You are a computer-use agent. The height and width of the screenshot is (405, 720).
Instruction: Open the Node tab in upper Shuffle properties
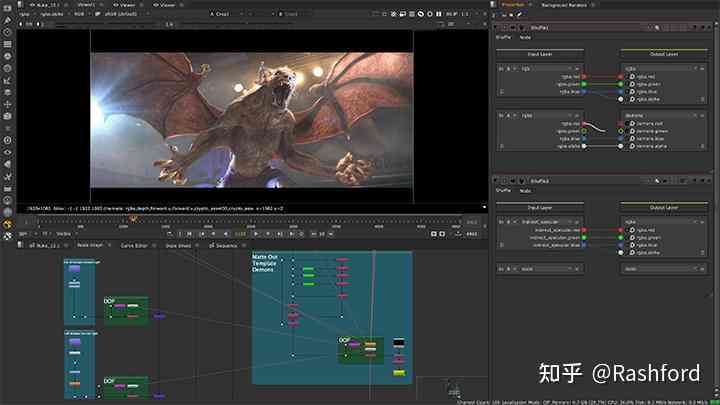point(525,37)
